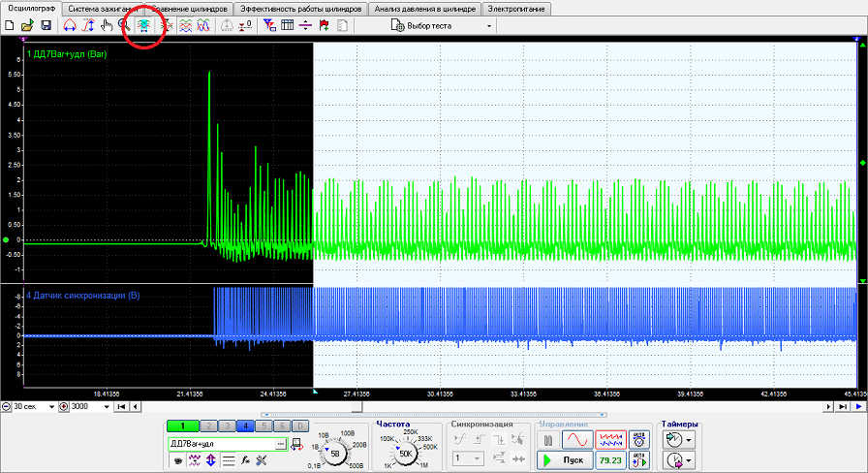
Task: Enable channel 3 button
Action: tap(227, 426)
